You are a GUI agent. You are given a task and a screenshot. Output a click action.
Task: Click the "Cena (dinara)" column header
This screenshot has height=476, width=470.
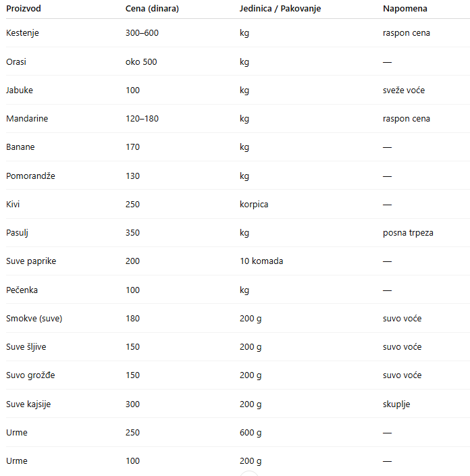click(152, 9)
